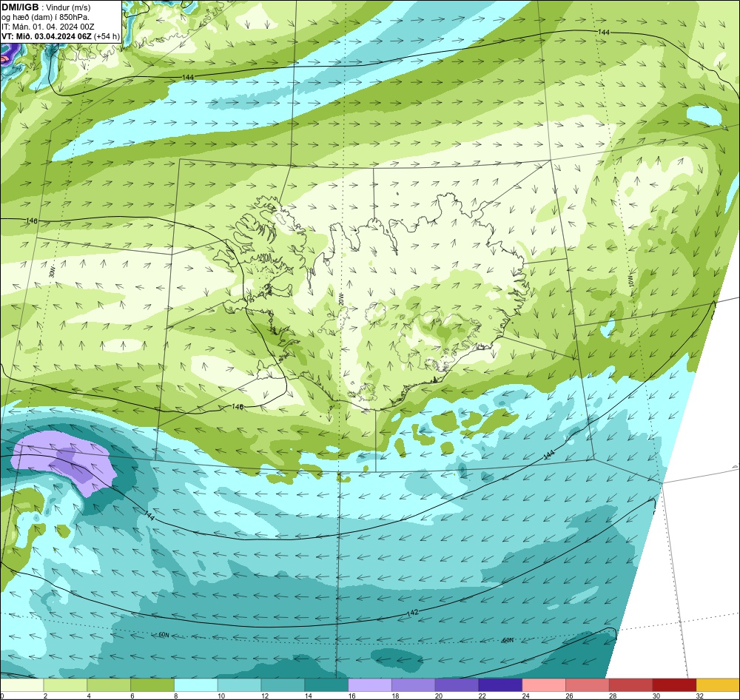Click the 'DMI/IGB : Vindur (m/s)' title text
The width and height of the screenshot is (740, 700).
pos(46,7)
